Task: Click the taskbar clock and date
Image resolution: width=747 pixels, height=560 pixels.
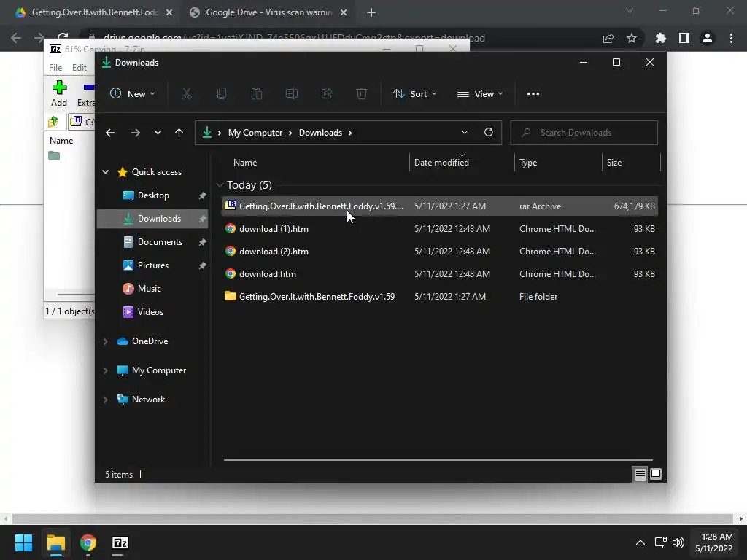Action: pos(713,542)
